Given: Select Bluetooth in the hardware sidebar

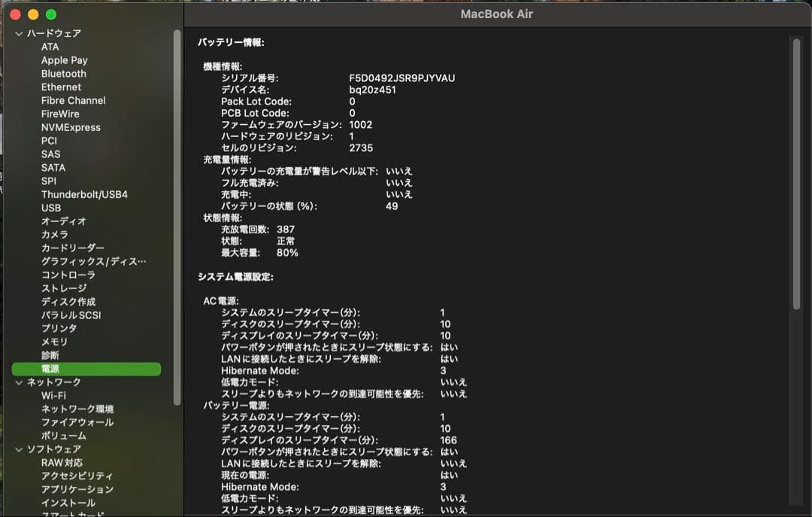Looking at the screenshot, I should pos(63,73).
